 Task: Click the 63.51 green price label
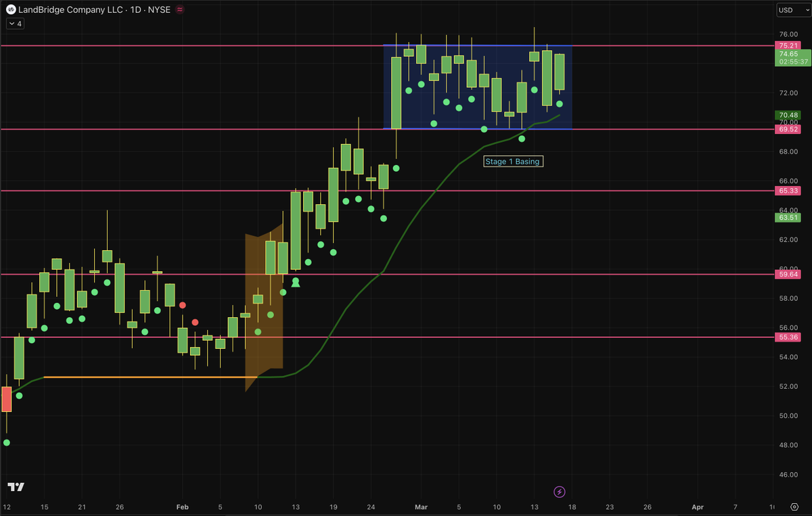789,217
